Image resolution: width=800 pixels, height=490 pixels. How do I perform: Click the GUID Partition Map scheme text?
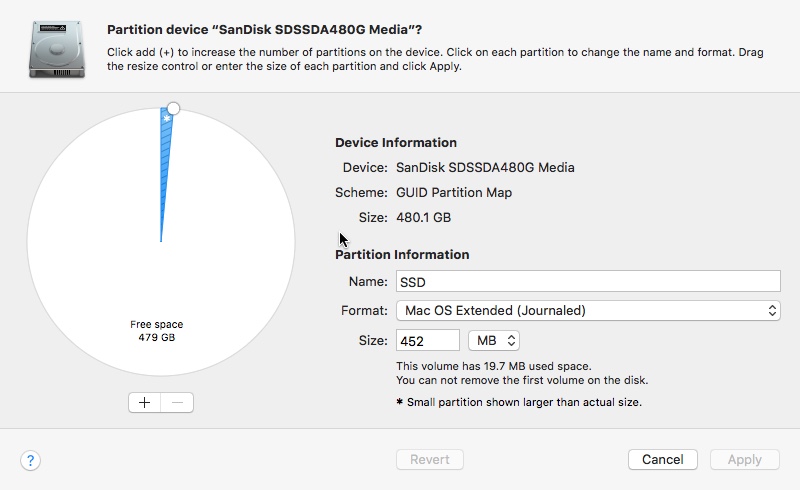point(454,192)
